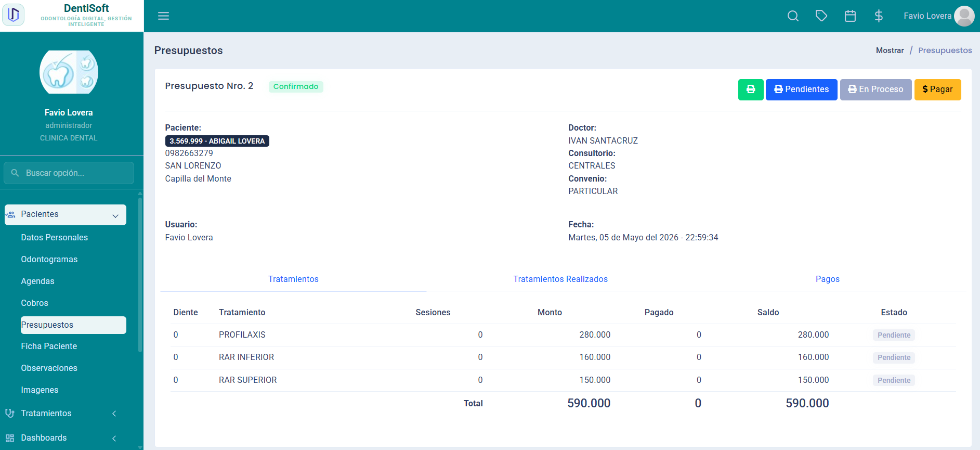This screenshot has width=980, height=450.
Task: Click the Tratamientos stethoscope icon
Action: [x=10, y=413]
